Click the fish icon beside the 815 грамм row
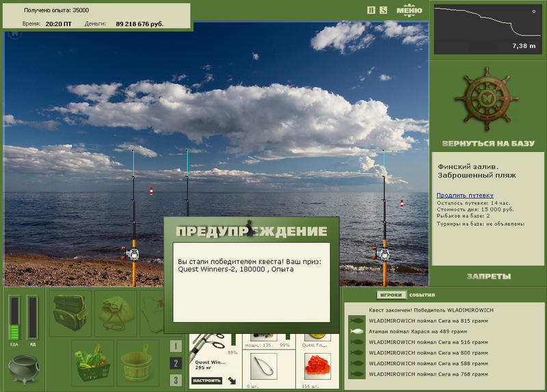Image resolution: width=547 pixels, height=392 pixels. pyautogui.click(x=356, y=320)
